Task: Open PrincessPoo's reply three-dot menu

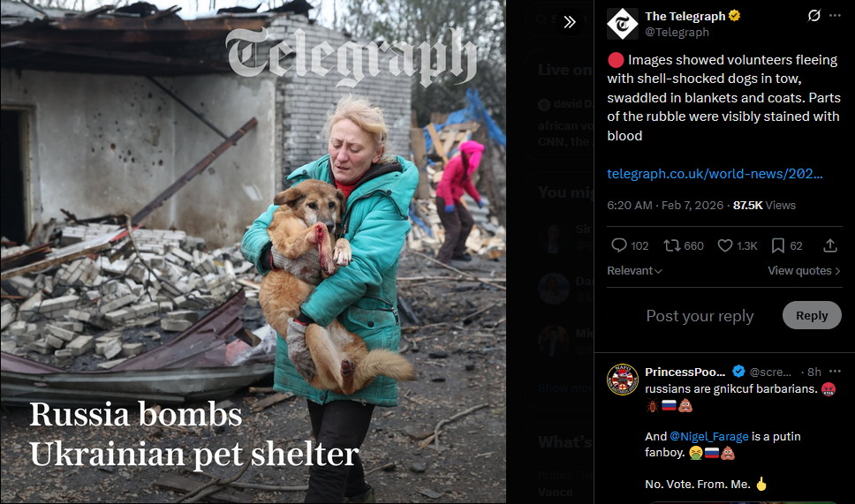Action: point(835,372)
